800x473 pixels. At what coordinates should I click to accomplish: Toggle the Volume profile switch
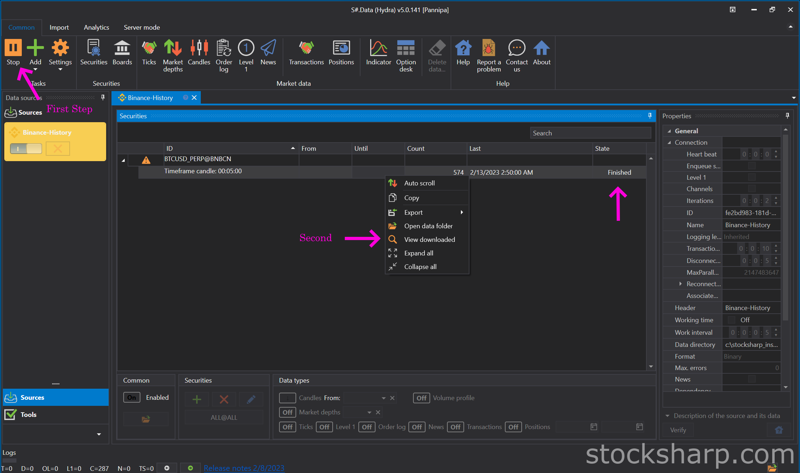click(x=421, y=398)
